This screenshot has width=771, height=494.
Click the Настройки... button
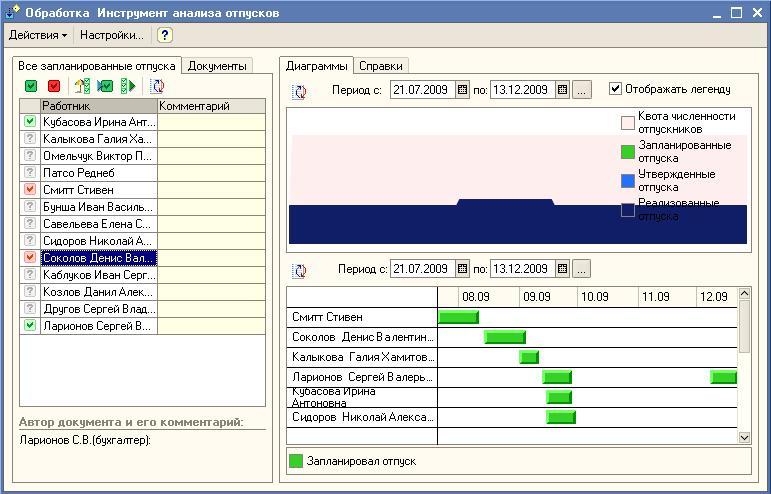[x=112, y=35]
